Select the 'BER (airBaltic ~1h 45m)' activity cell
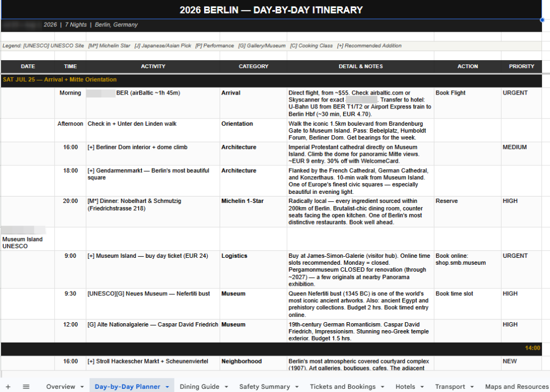Screen dimensions: 550x392 (153, 103)
